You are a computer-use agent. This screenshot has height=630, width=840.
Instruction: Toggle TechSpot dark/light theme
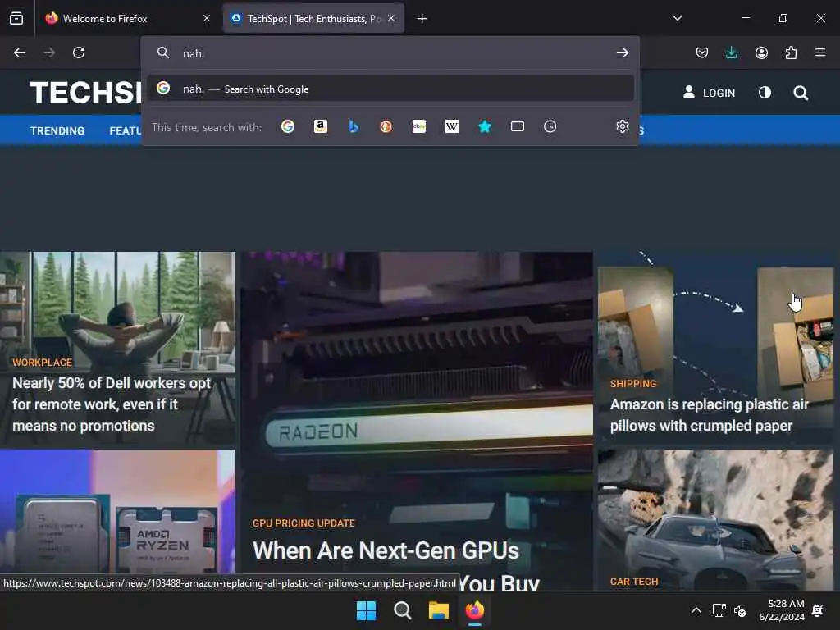765,93
